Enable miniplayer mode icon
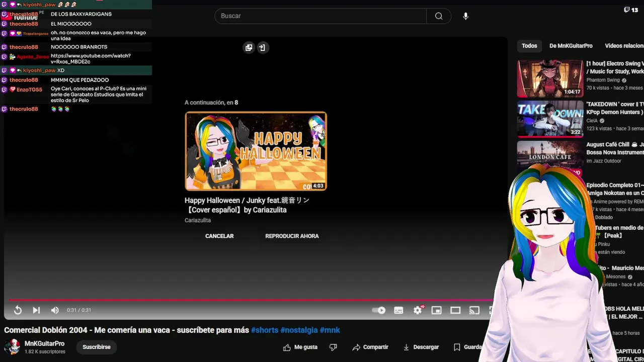 (436, 310)
